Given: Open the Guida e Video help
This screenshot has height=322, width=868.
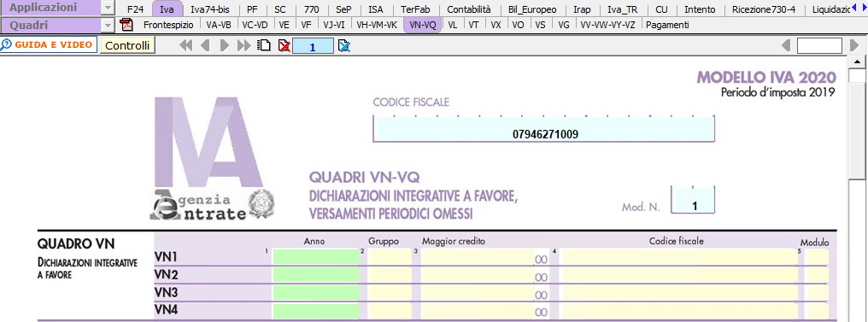Looking at the screenshot, I should coord(49,44).
